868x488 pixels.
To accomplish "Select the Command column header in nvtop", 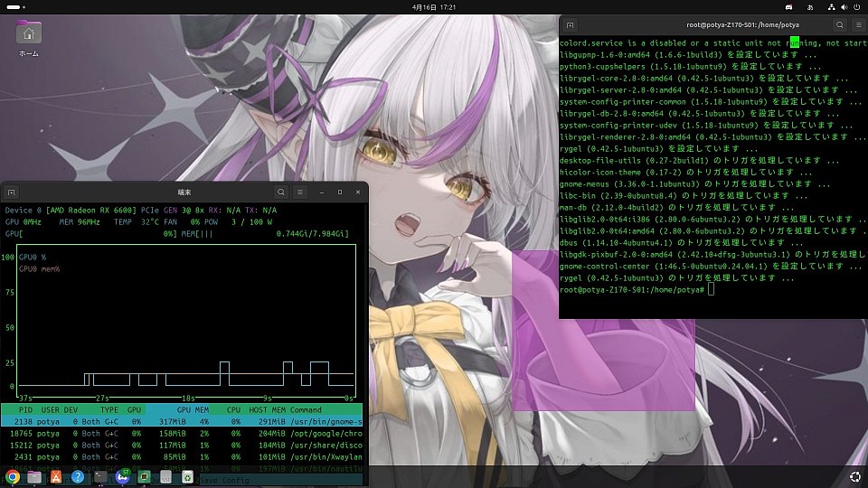I will coord(306,410).
